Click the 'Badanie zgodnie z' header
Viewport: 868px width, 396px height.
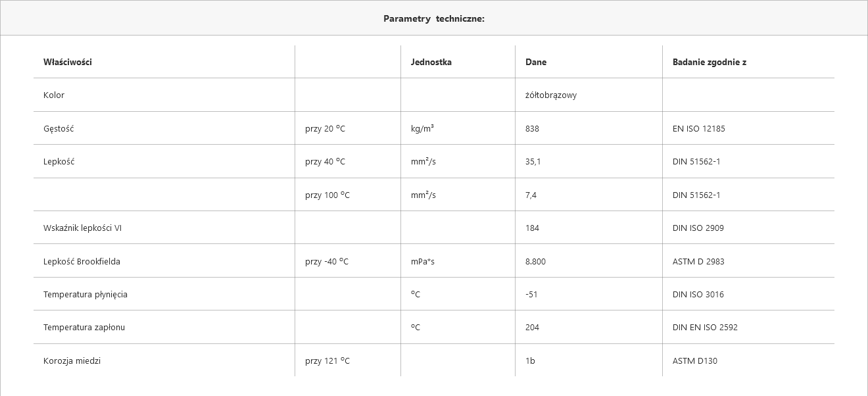point(710,62)
